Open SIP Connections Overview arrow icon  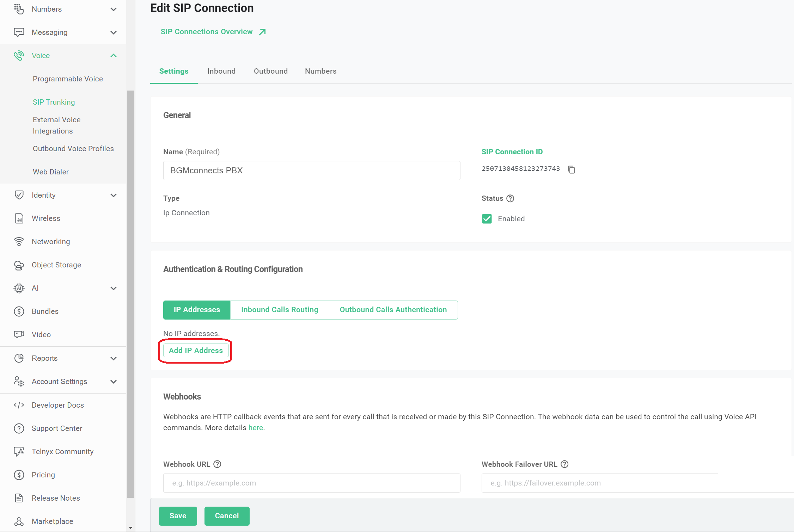click(262, 32)
